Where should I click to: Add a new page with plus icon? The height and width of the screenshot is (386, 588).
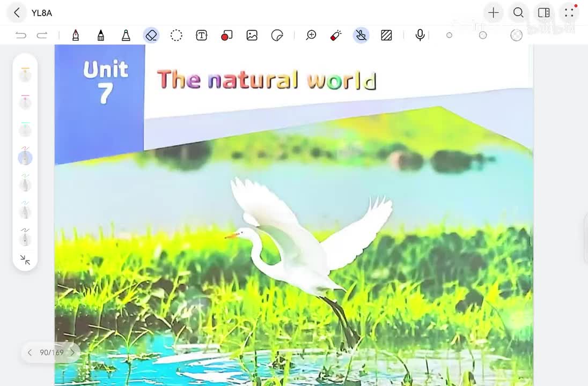click(x=494, y=13)
